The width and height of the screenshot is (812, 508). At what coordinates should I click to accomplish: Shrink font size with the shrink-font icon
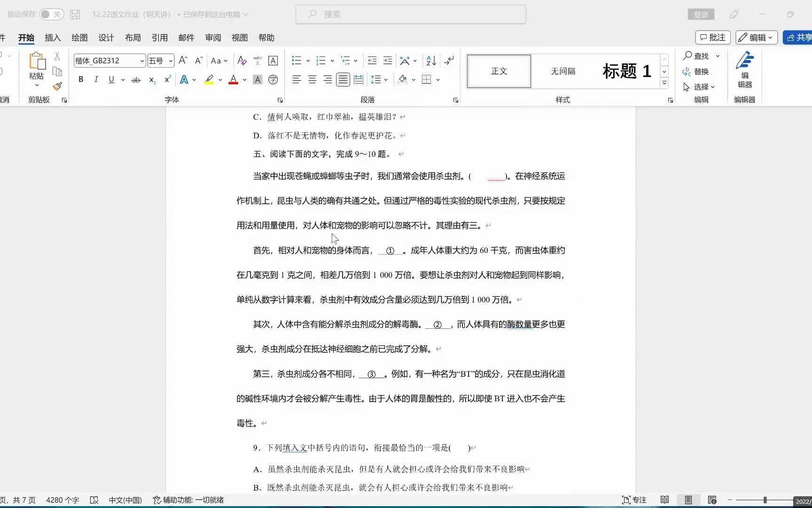click(198, 60)
